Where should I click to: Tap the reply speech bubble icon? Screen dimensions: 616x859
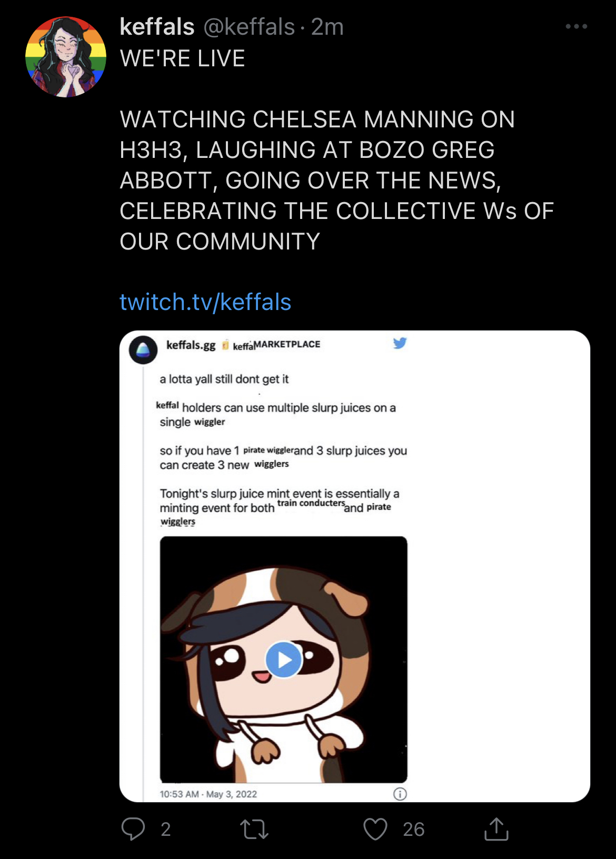click(x=133, y=829)
